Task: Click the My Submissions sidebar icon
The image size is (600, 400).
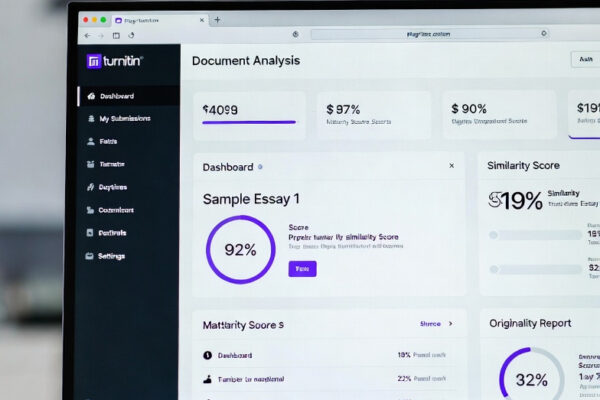Action: (x=92, y=119)
